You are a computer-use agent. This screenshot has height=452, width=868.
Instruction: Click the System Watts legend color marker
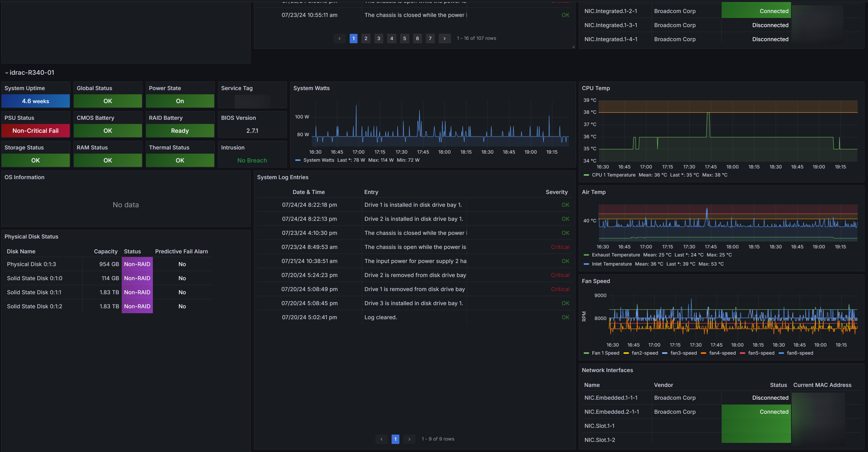pyautogui.click(x=297, y=160)
